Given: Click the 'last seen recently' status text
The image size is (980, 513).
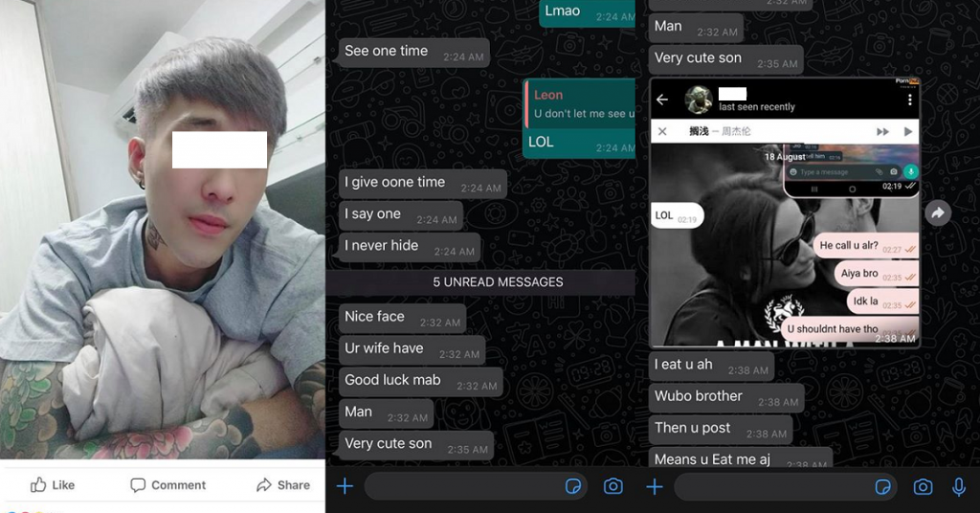Looking at the screenshot, I should [757, 107].
